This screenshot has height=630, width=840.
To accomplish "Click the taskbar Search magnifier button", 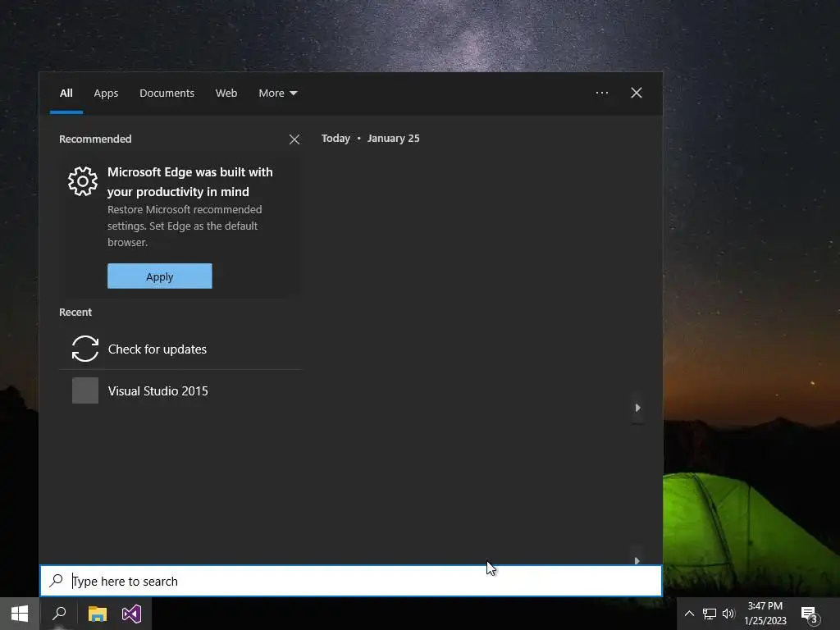I will pyautogui.click(x=59, y=614).
